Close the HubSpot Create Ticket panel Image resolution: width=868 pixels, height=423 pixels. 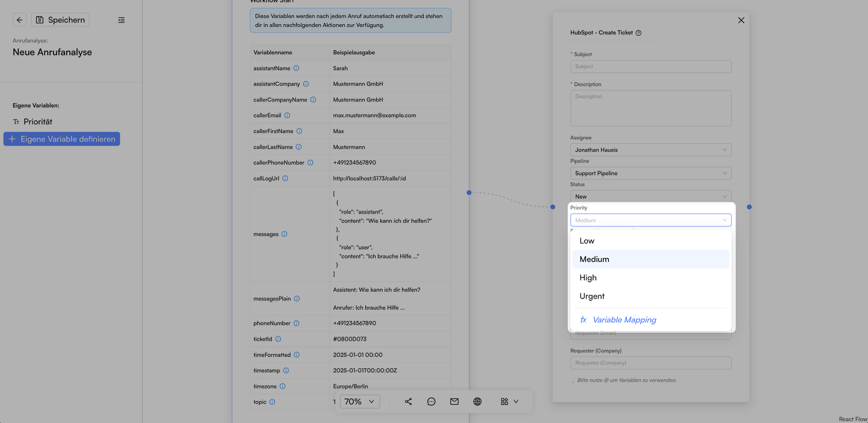pos(741,20)
